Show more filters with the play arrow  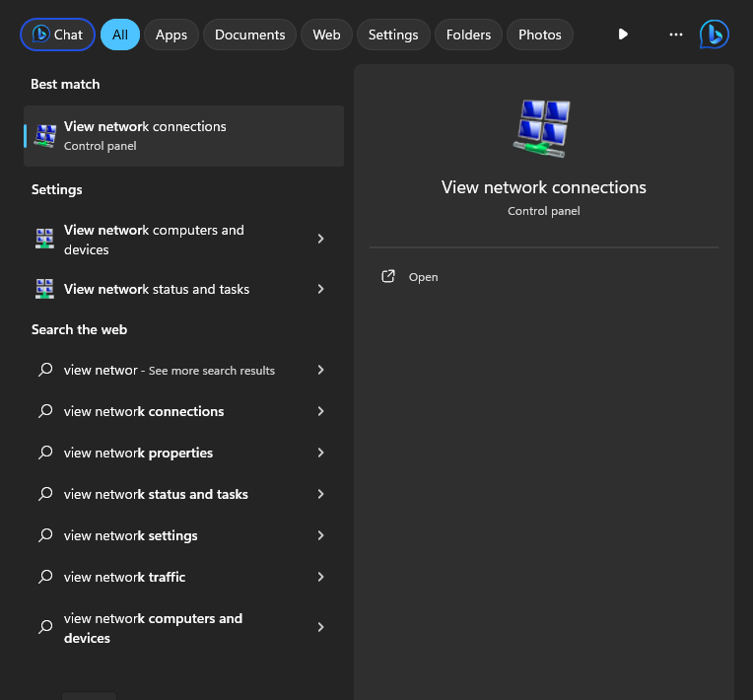pos(623,35)
